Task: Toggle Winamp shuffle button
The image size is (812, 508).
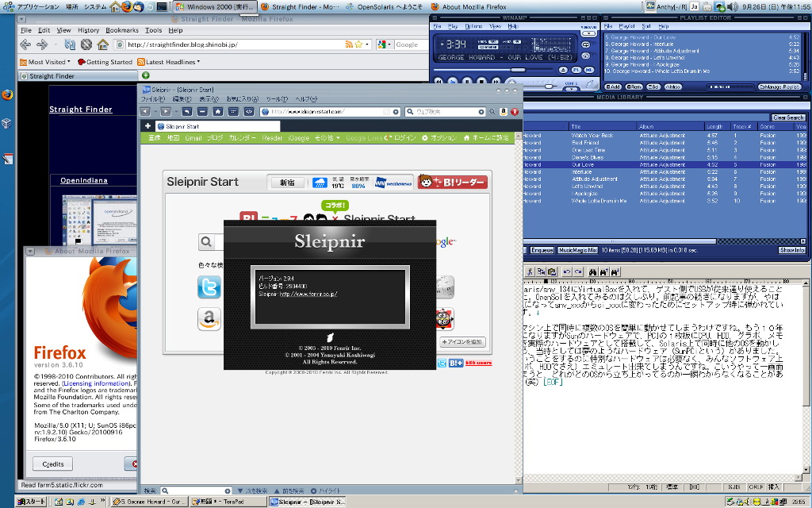Action: pyautogui.click(x=586, y=56)
